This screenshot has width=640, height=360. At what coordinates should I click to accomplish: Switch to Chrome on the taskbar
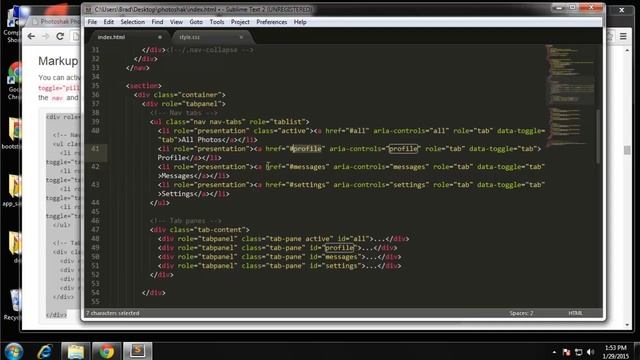click(x=106, y=351)
